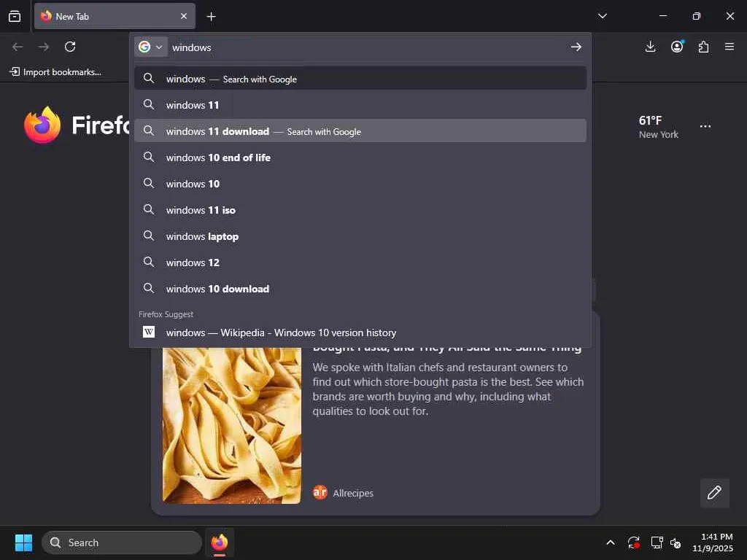Image resolution: width=747 pixels, height=560 pixels.
Task: Click the network display tray icon
Action: pos(657,542)
